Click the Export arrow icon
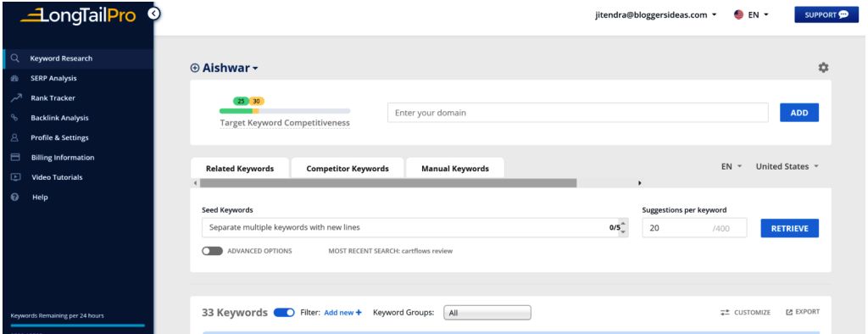Viewport: 868px width, 334px height. [x=789, y=313]
